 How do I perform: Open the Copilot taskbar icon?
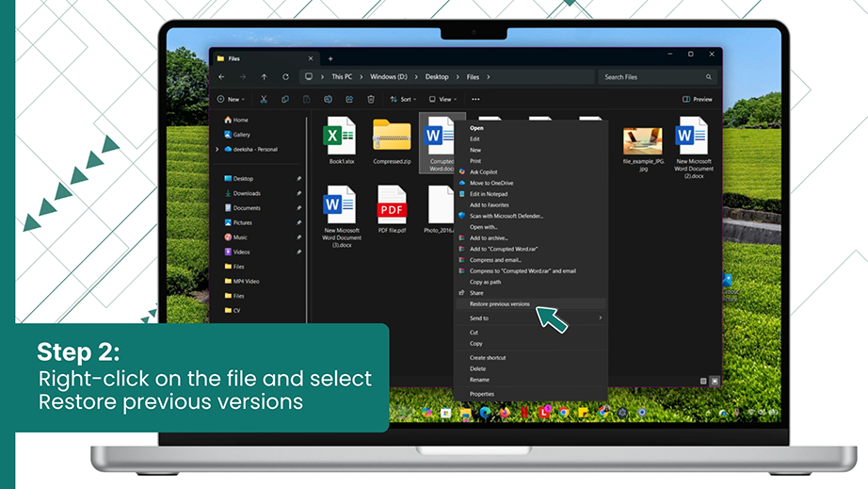[x=426, y=413]
